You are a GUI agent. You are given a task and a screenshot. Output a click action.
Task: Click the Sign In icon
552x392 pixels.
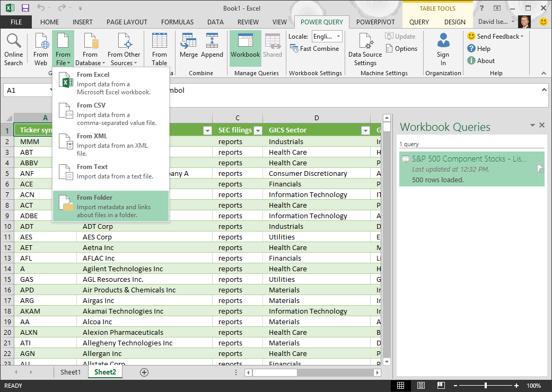(443, 48)
